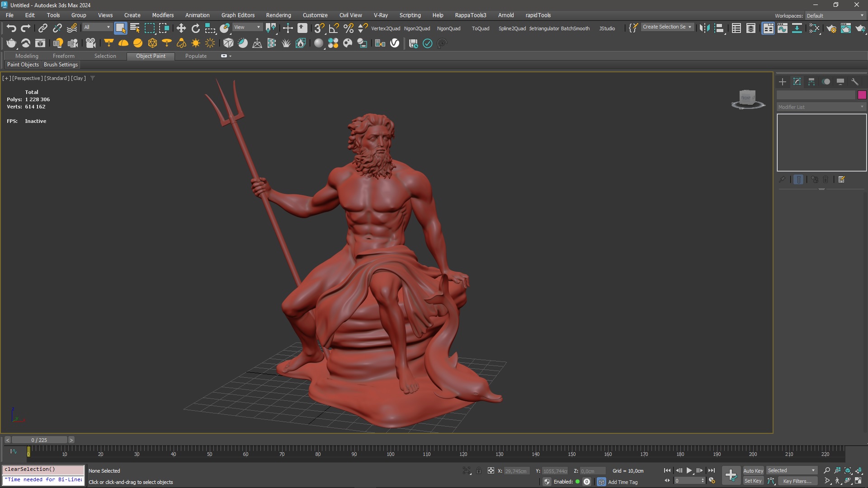The height and width of the screenshot is (488, 868).
Task: Activate the Select Object tool
Action: click(120, 28)
